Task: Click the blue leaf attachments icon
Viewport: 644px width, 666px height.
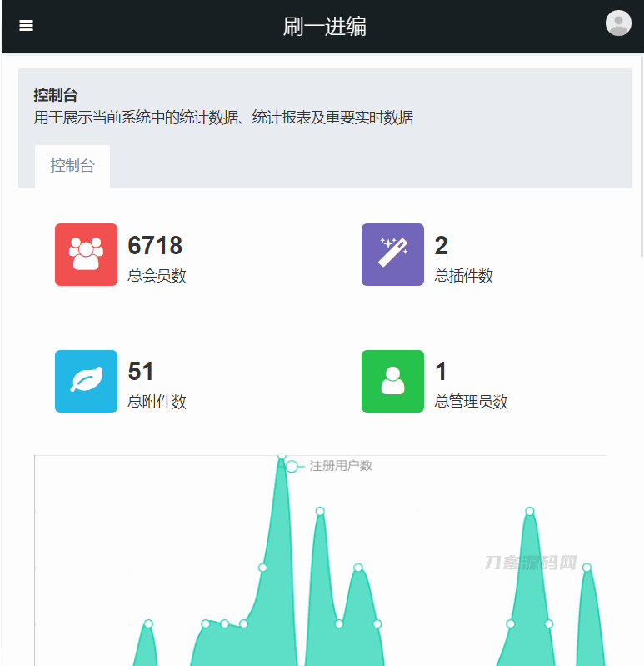Action: (86, 381)
